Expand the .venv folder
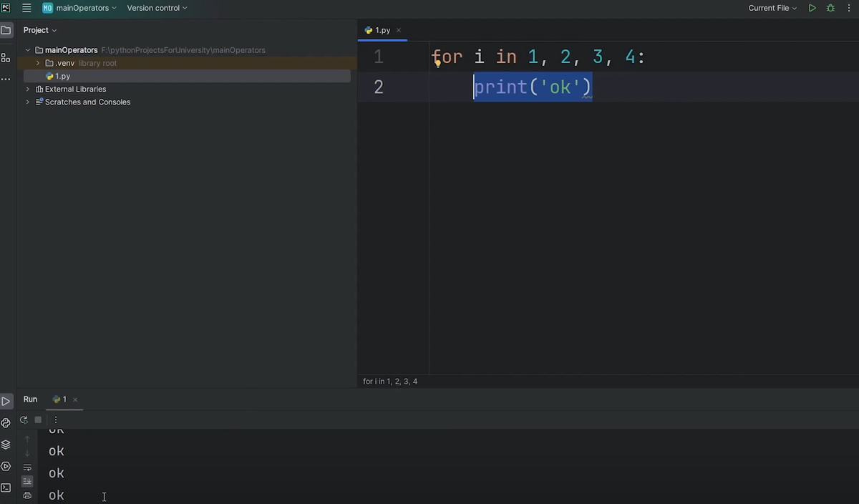859x504 pixels. tap(38, 63)
